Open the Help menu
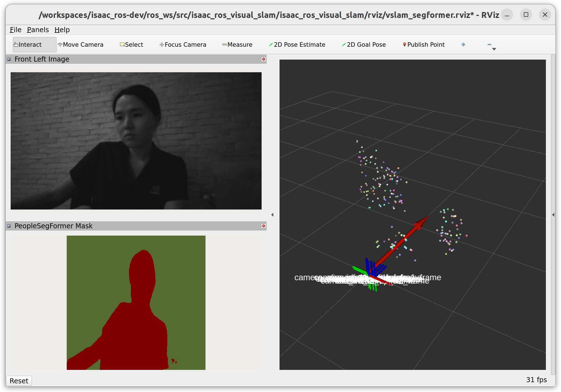 [62, 30]
